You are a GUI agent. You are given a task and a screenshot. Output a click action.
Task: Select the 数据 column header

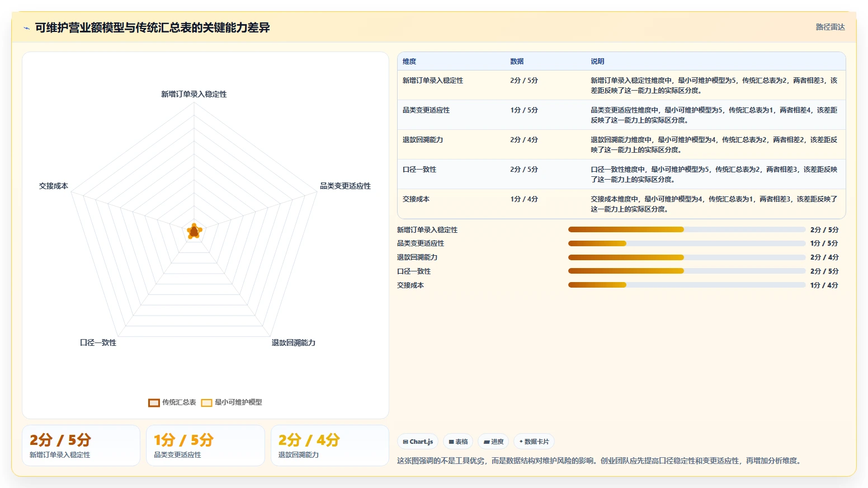pyautogui.click(x=517, y=62)
